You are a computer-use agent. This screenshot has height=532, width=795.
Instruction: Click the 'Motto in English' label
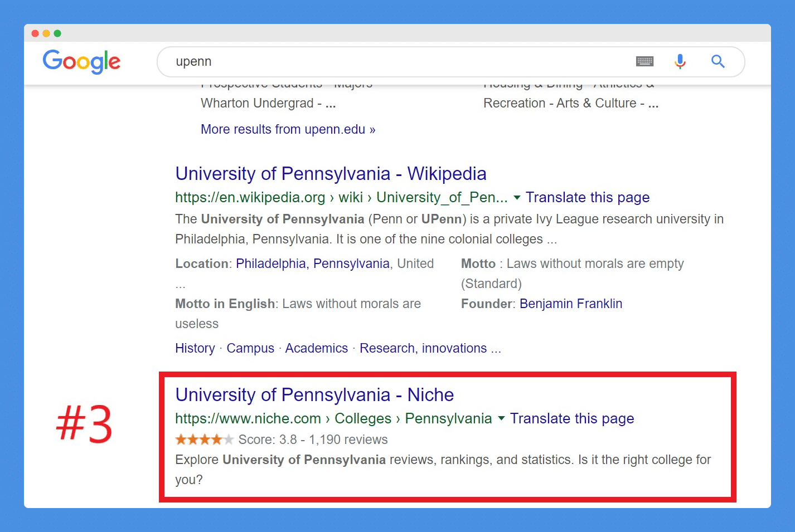(x=225, y=304)
